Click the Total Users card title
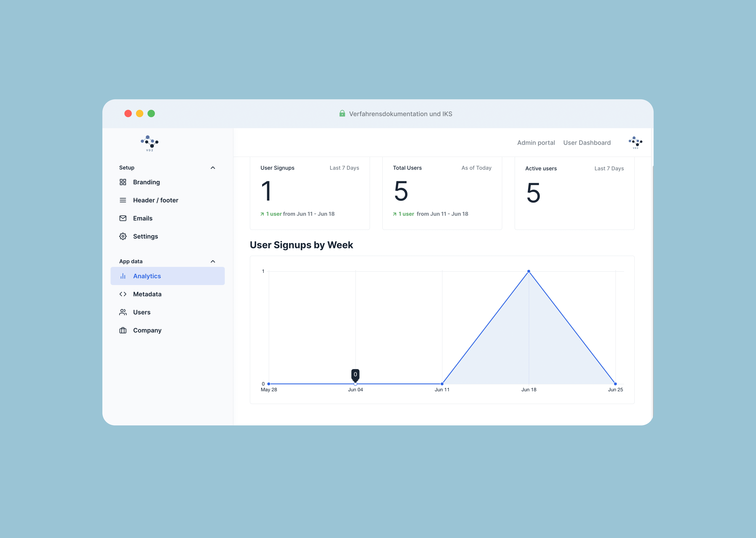 407,168
